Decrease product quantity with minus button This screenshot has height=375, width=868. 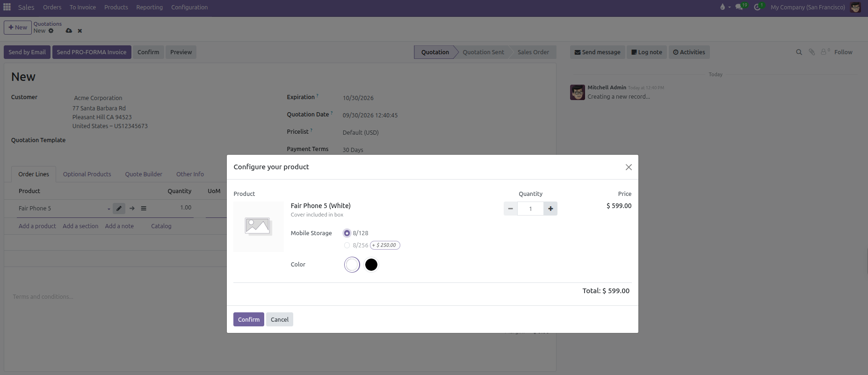(x=511, y=209)
